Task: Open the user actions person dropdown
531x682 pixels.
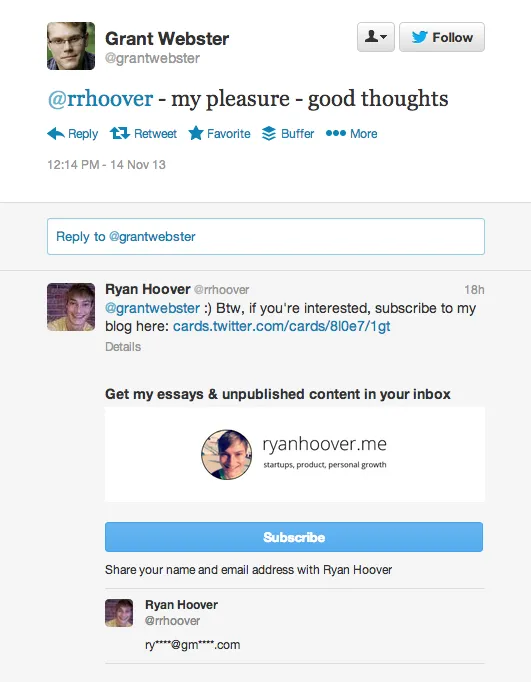Action: click(376, 37)
